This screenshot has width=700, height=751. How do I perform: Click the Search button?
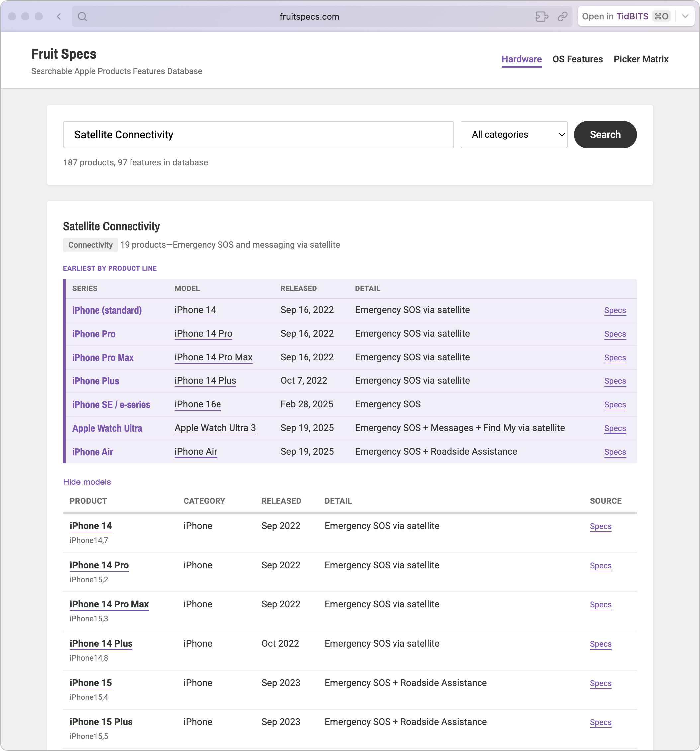click(x=605, y=135)
